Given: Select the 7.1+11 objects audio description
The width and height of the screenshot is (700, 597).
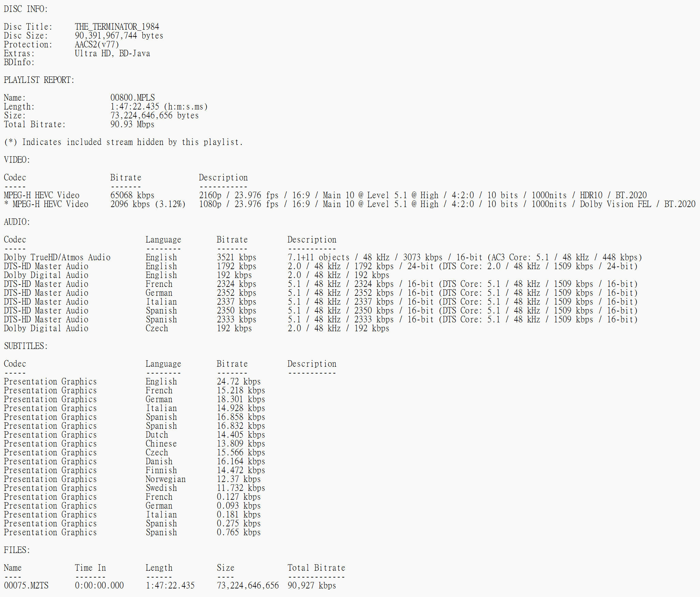Looking at the screenshot, I should [x=465, y=257].
